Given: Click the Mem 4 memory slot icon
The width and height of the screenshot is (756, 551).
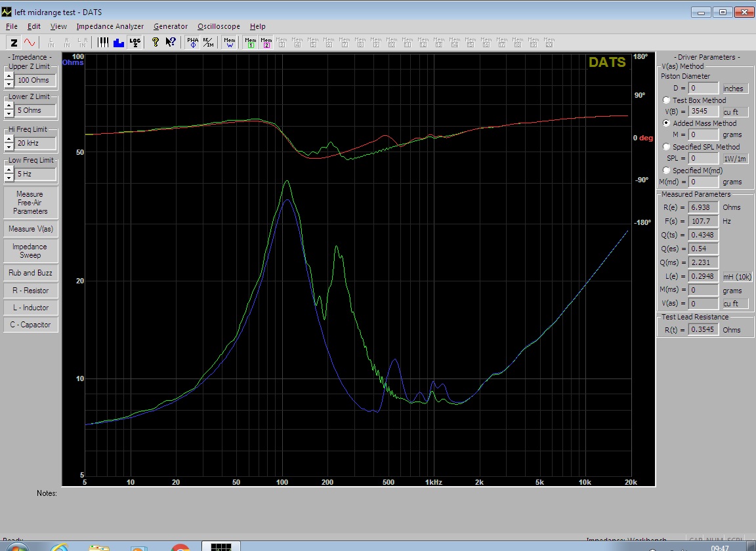Looking at the screenshot, I should point(297,43).
